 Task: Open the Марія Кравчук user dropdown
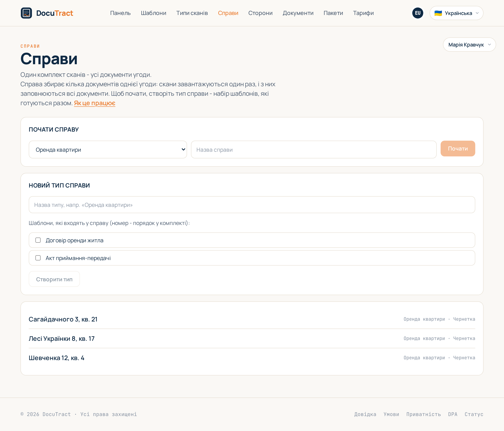pyautogui.click(x=469, y=45)
